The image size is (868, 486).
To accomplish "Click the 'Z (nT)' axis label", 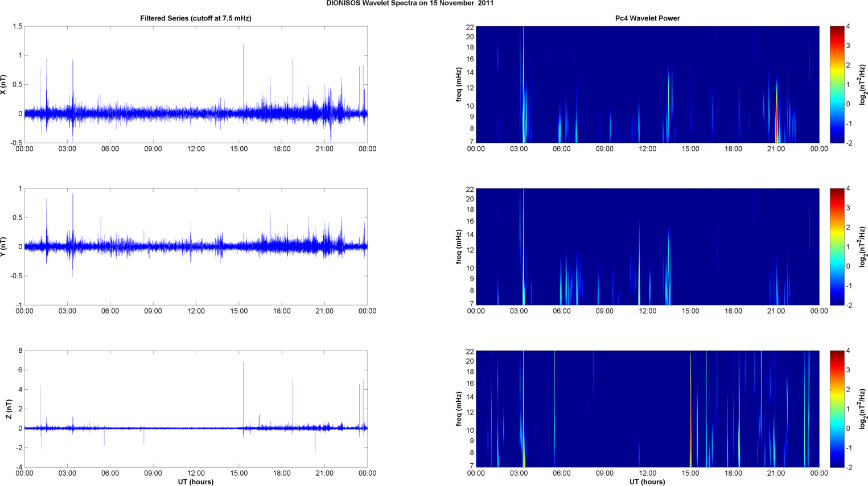I will click(x=9, y=409).
